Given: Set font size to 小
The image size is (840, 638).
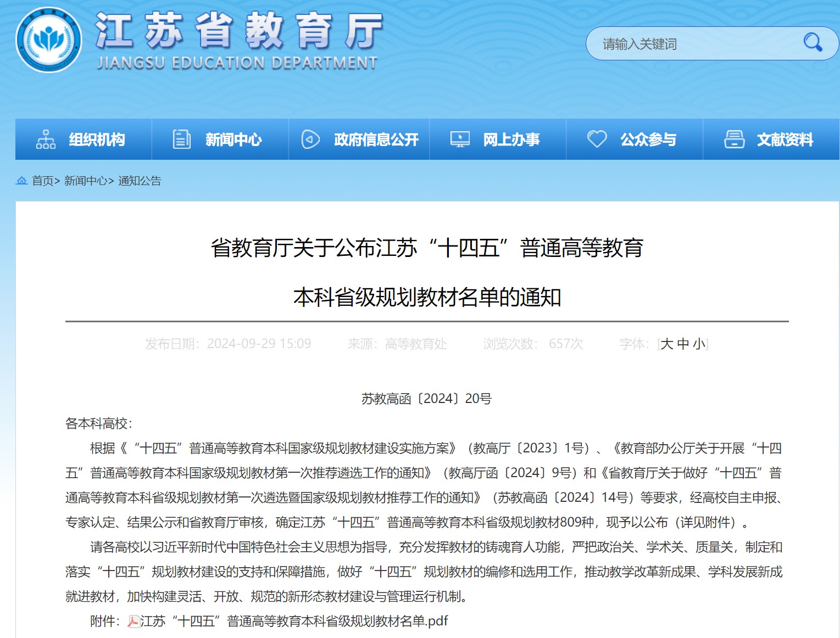Looking at the screenshot, I should click(x=699, y=344).
